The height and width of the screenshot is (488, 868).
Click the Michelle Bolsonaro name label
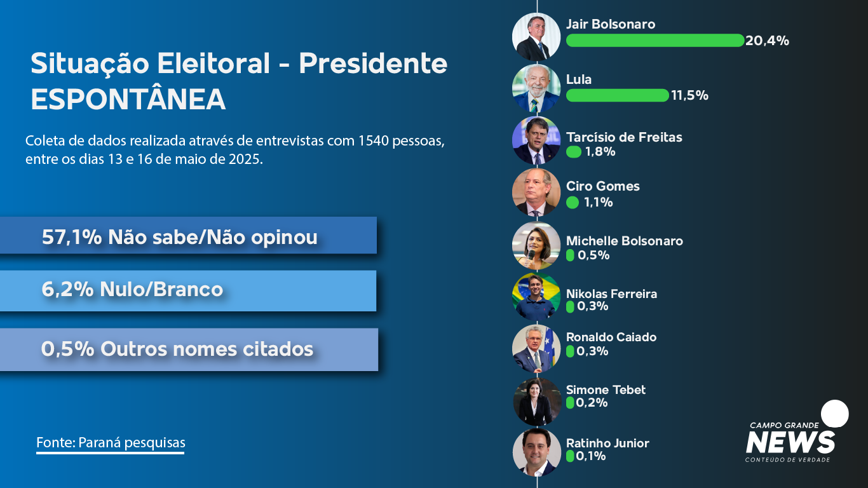pos(625,241)
